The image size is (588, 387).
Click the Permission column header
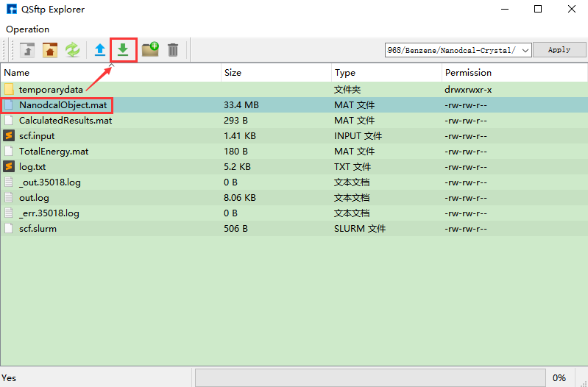click(513, 73)
